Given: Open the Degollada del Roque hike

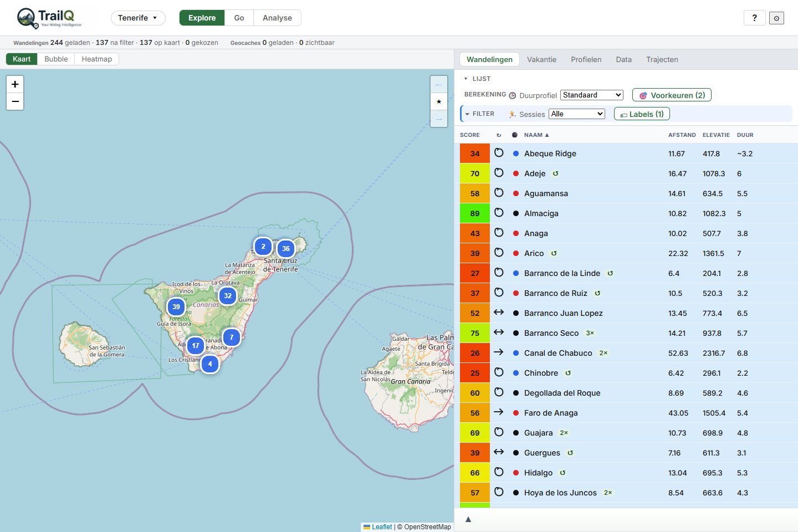Looking at the screenshot, I should [x=562, y=393].
